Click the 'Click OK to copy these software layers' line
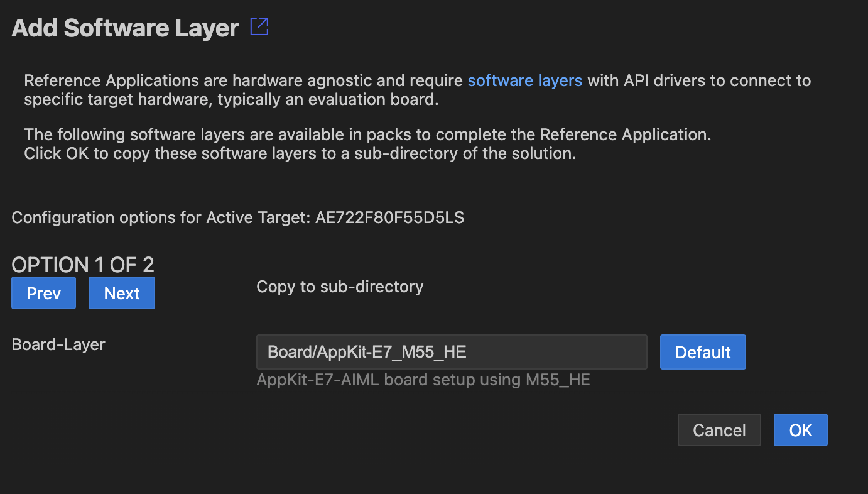868x494 pixels. click(300, 153)
